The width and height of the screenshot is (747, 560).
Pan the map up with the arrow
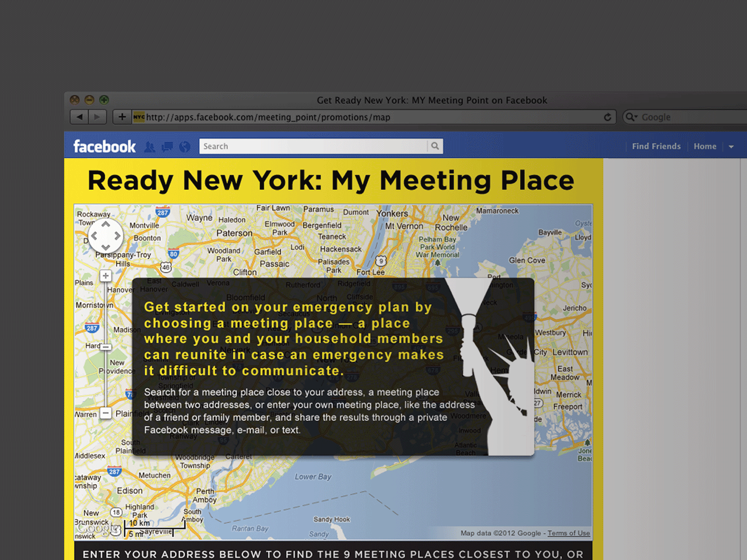[x=106, y=225]
